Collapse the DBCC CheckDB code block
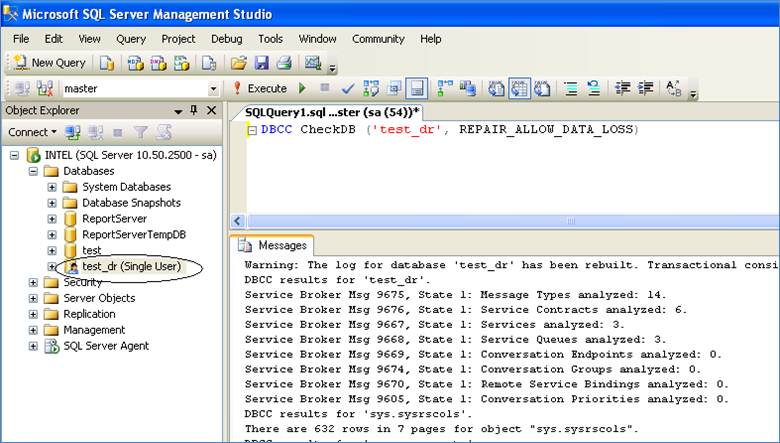The height and width of the screenshot is (443, 780). point(253,131)
